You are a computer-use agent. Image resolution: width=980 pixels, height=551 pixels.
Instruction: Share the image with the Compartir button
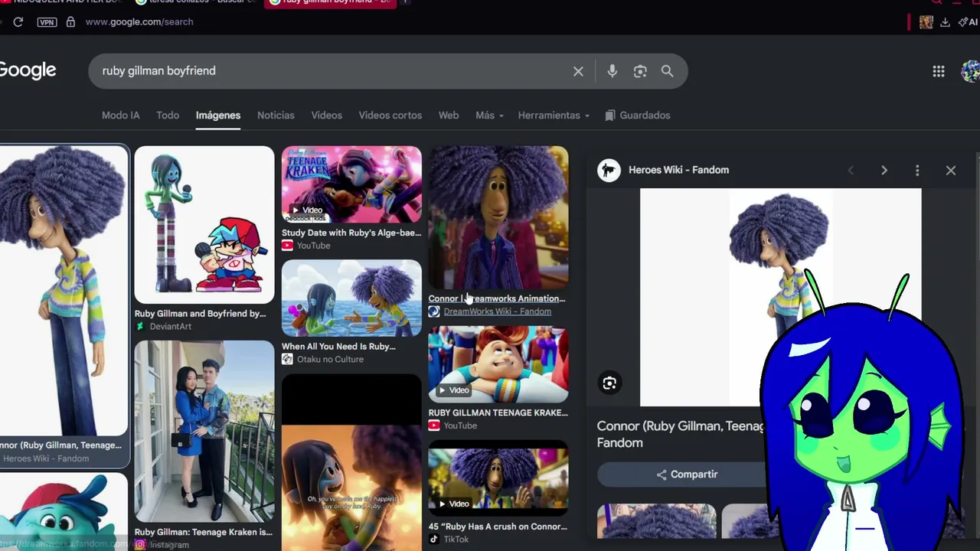687,474
